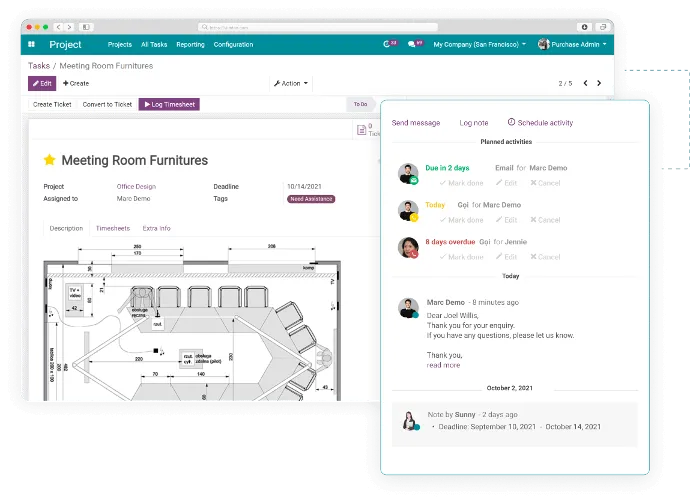The width and height of the screenshot is (690, 500).
Task: Cancel the Email activity due in 2 days
Action: 545,183
